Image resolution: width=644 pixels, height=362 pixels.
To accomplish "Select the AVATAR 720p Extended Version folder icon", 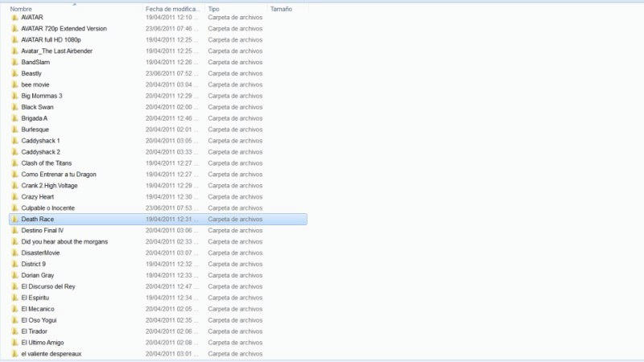I will coord(14,28).
